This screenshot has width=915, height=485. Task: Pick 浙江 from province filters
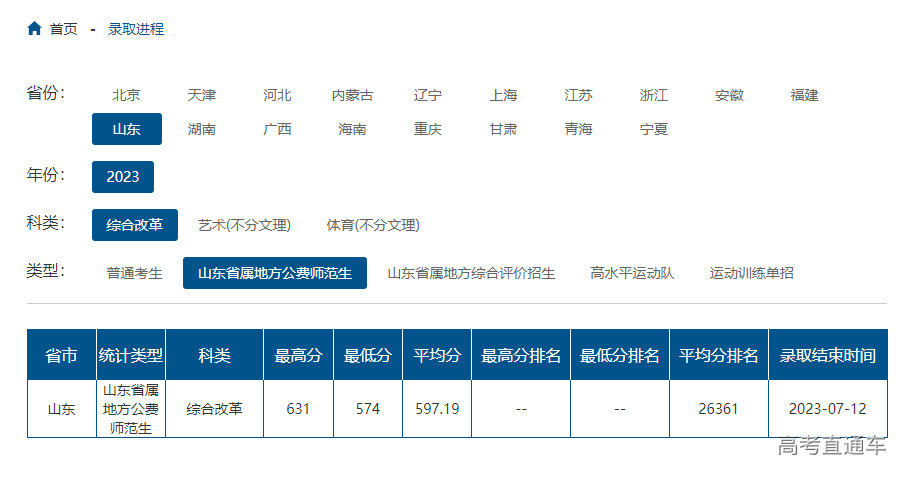[653, 95]
